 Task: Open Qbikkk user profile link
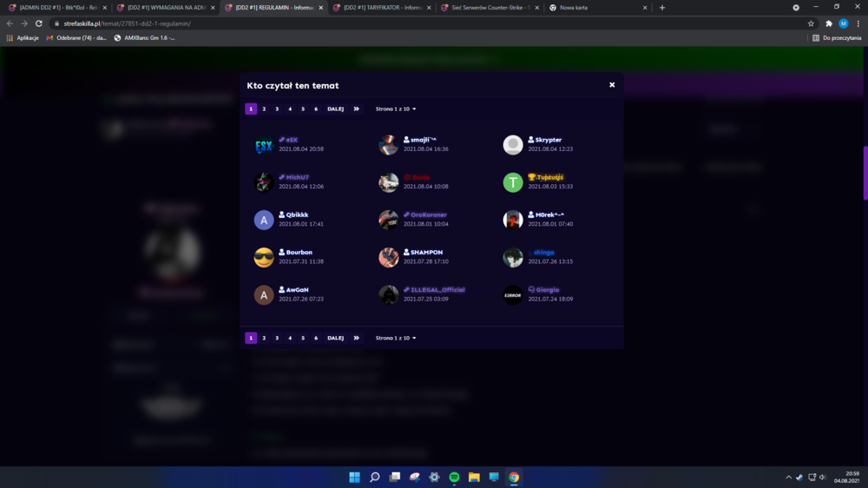(297, 215)
